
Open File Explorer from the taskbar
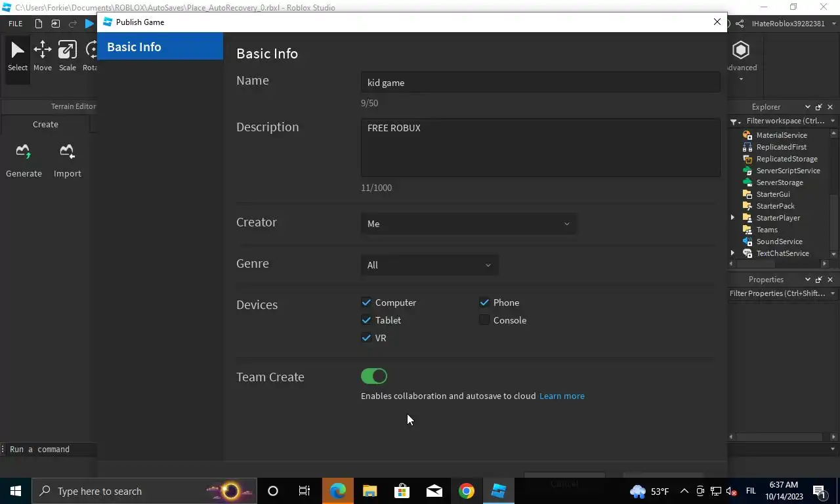pyautogui.click(x=370, y=491)
